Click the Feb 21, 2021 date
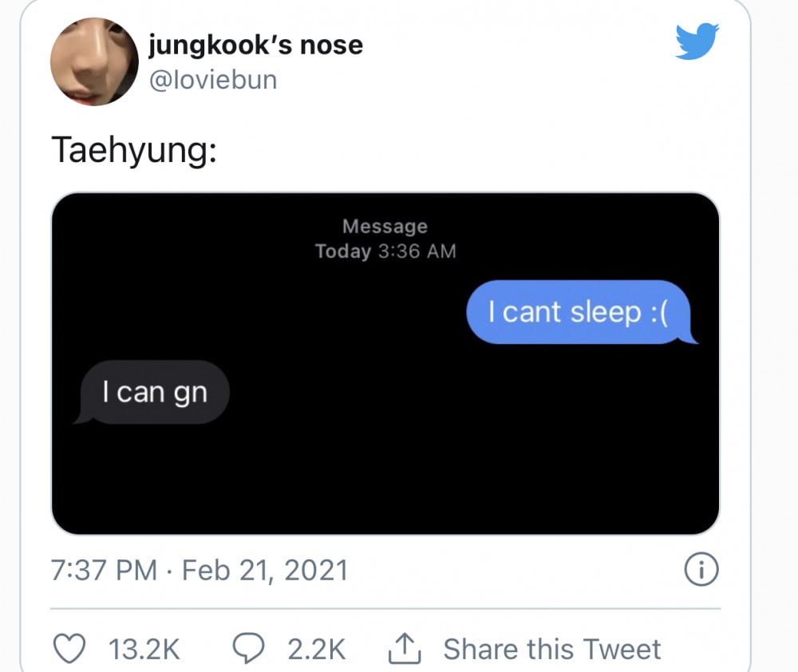798x672 pixels. (x=265, y=570)
